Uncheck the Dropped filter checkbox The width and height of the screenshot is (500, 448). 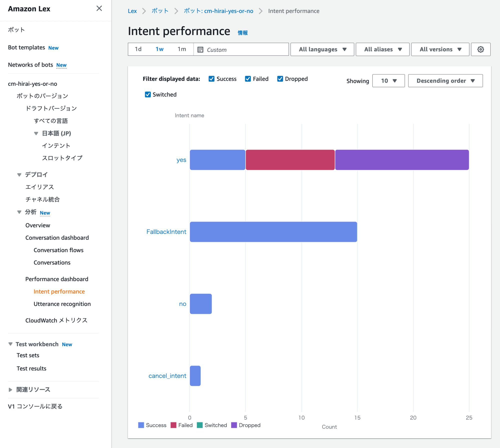(x=280, y=79)
